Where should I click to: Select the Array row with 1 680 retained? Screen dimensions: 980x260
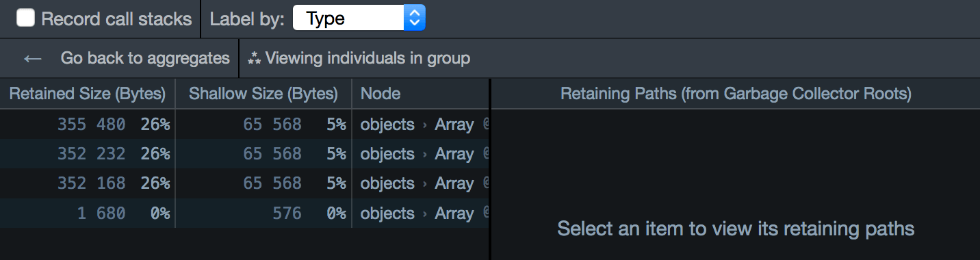(244, 213)
